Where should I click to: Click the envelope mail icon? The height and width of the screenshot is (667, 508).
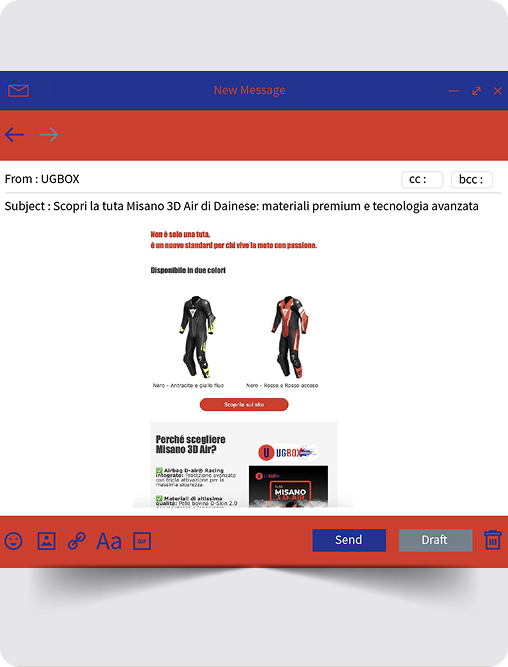point(18,91)
